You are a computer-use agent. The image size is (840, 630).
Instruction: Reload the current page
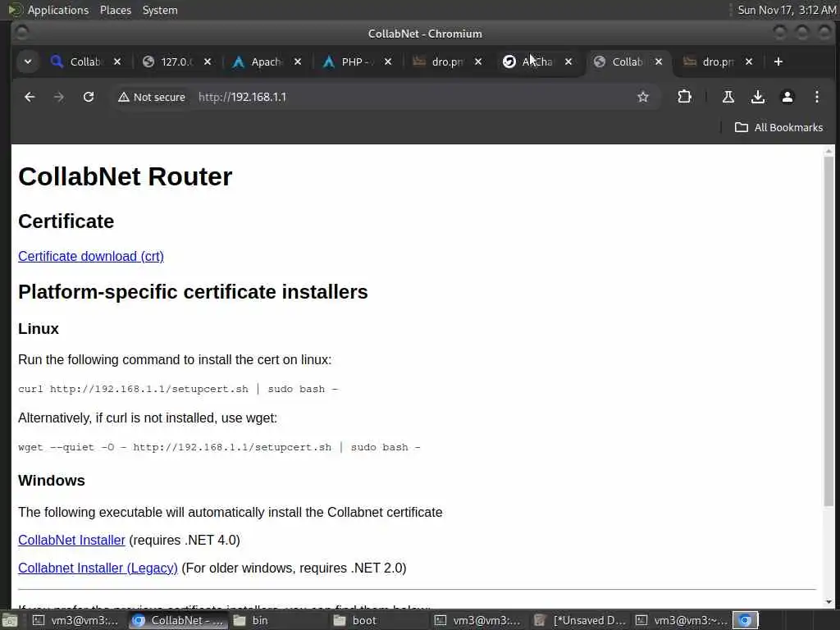click(x=89, y=97)
